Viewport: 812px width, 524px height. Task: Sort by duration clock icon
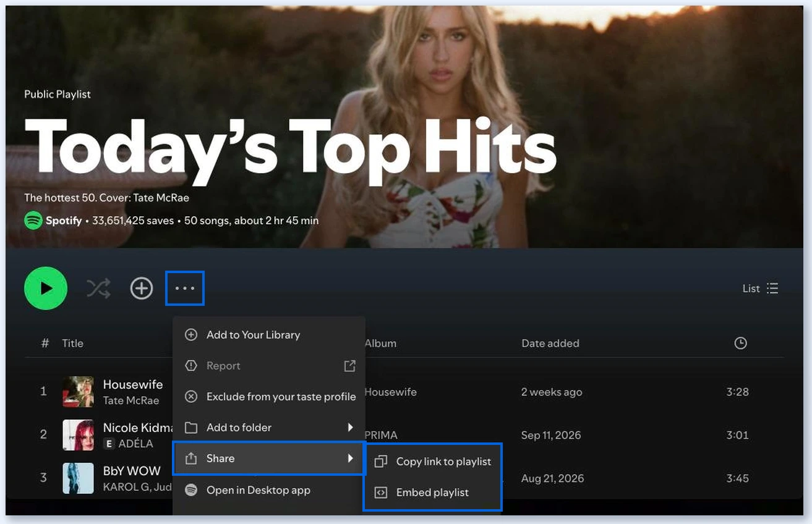(740, 343)
